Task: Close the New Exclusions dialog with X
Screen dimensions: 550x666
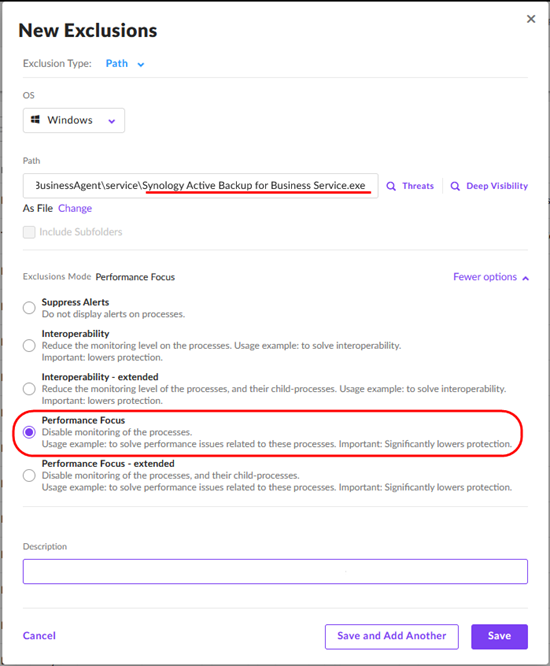Action: (x=531, y=19)
